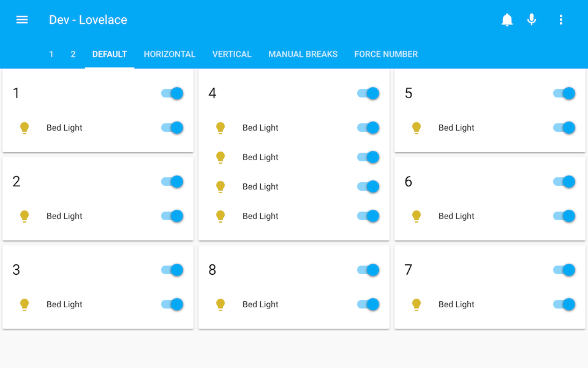Click the bulb icon in card 2
Viewport: 588px width, 368px height.
click(x=24, y=216)
